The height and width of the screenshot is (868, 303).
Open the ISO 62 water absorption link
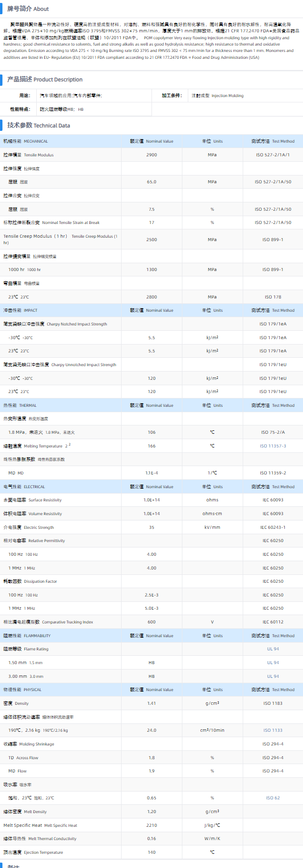pos(273,798)
